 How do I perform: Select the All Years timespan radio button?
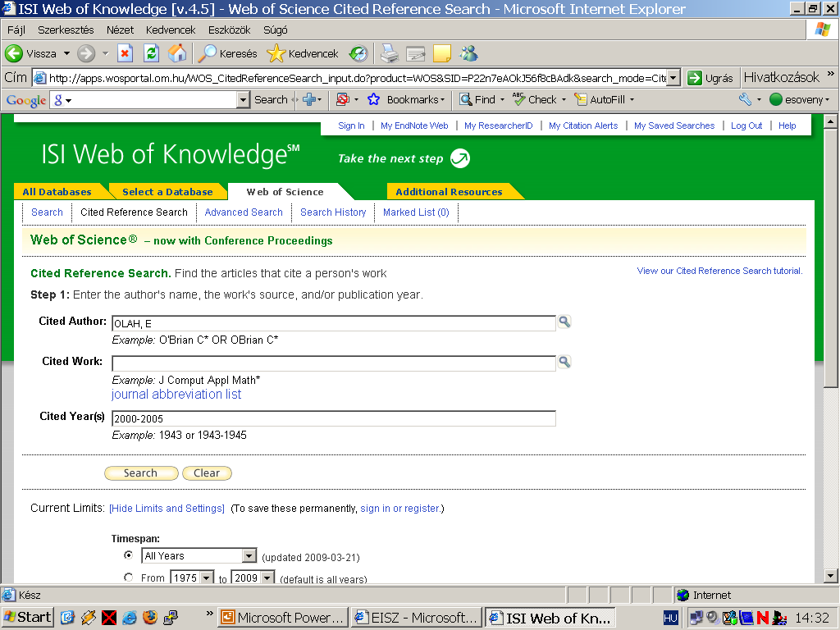129,555
